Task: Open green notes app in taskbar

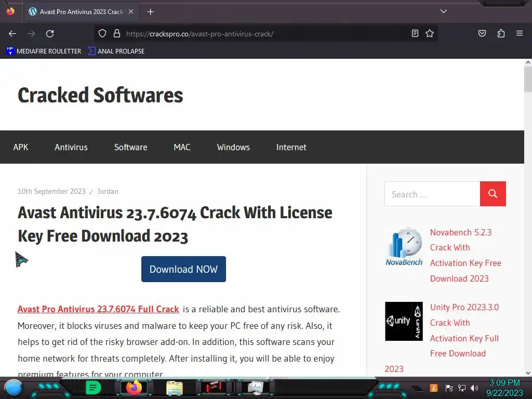Action: 93,388
